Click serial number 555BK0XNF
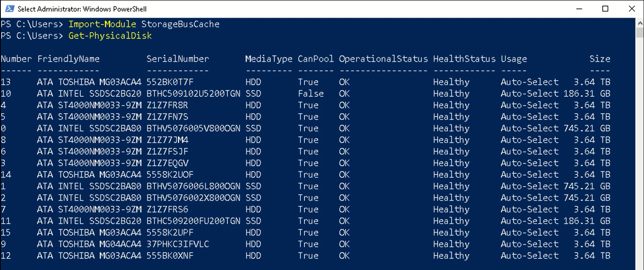Screen dimensions: 644x270 point(170,256)
